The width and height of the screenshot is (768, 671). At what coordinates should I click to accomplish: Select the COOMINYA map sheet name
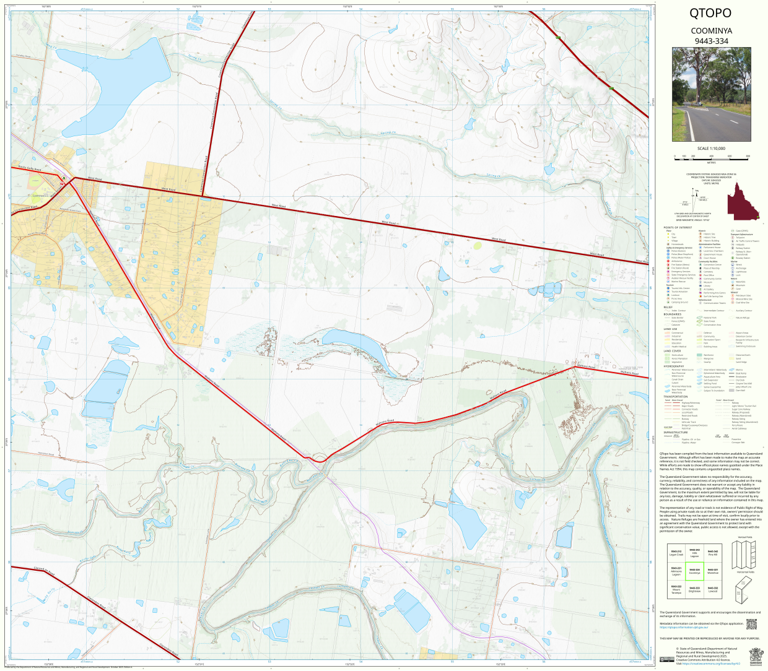point(711,31)
